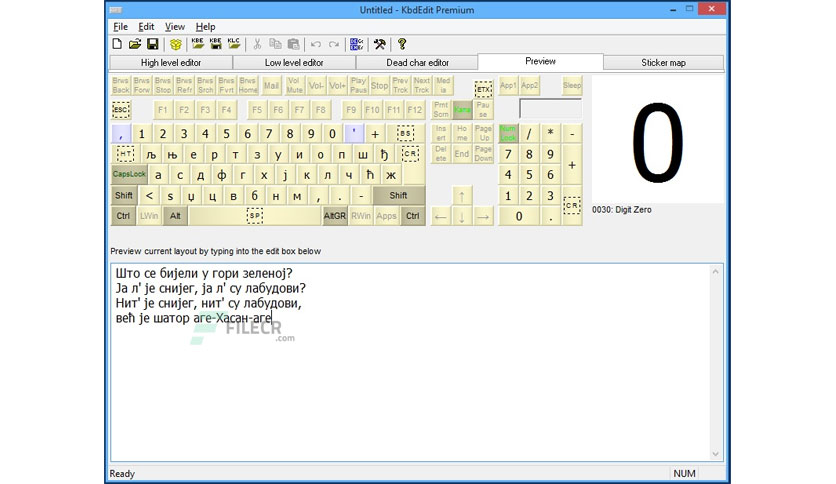Click the Sticker map tab
This screenshot has width=836, height=484.
(x=663, y=62)
